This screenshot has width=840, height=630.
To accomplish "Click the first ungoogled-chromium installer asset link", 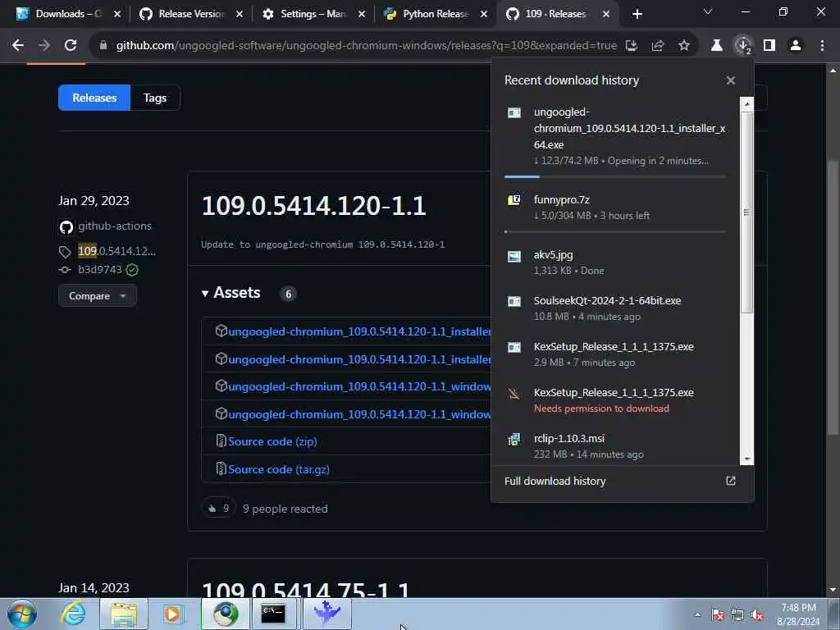I will (359, 331).
